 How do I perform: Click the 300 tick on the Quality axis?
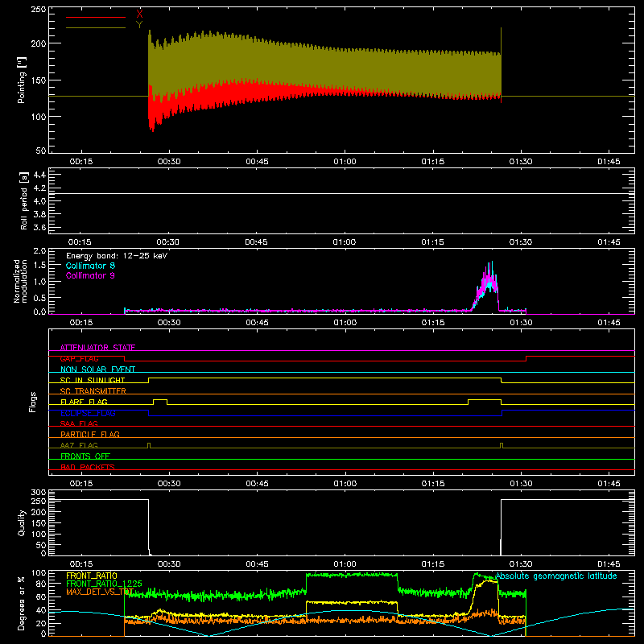click(x=39, y=493)
